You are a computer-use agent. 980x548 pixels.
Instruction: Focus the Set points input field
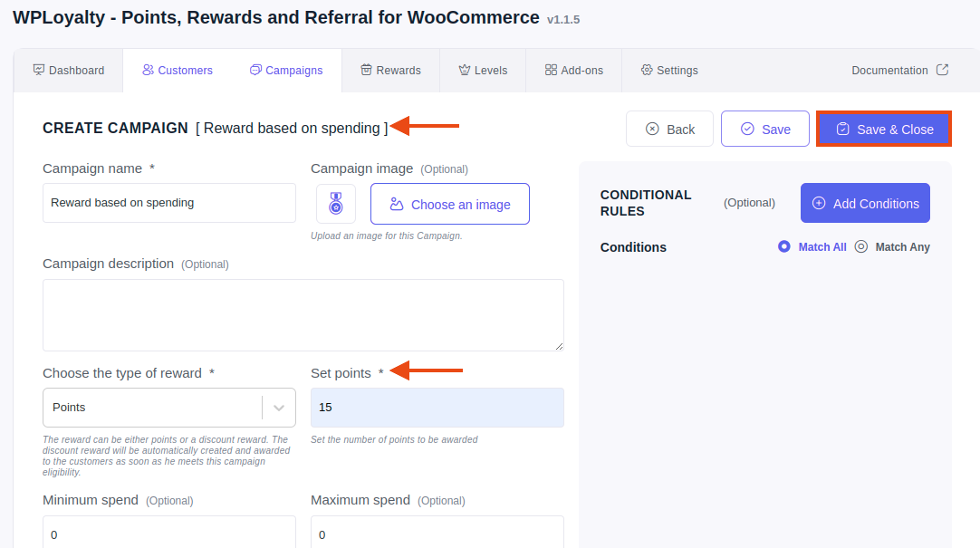pos(437,408)
